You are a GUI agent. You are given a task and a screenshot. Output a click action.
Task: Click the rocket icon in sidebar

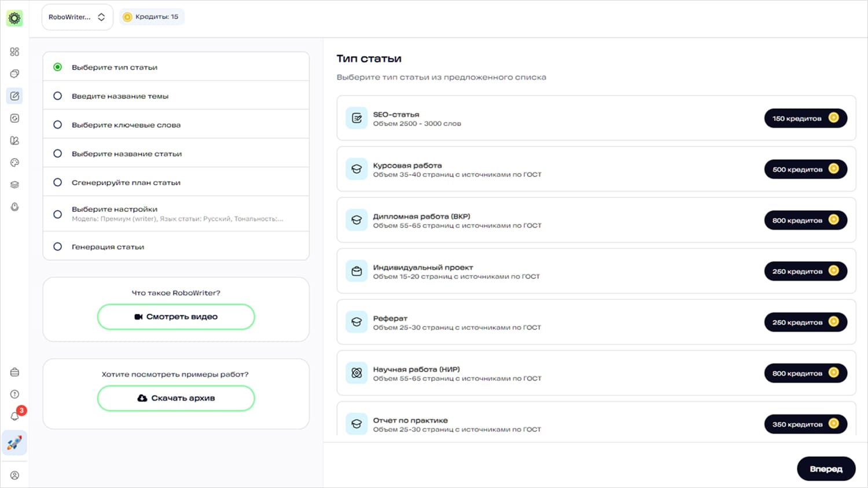[x=14, y=443]
